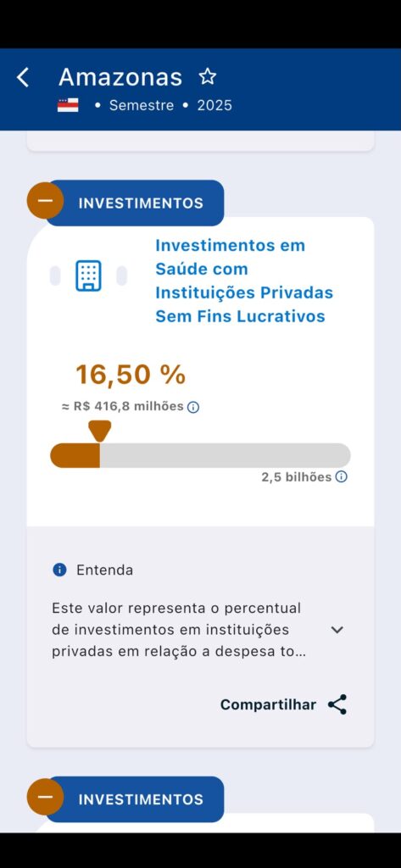Collapse lower INVESTIMENTOS section minus button
401x868 pixels.
tap(46, 797)
